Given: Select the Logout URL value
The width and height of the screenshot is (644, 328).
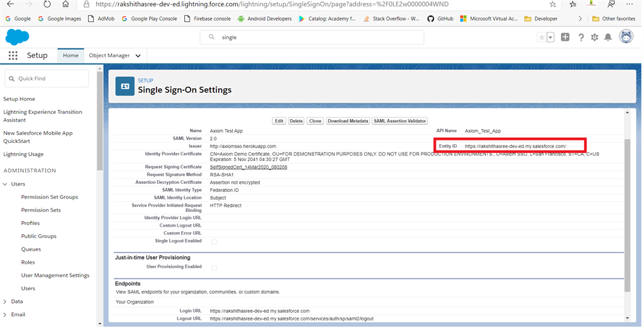Looking at the screenshot, I should click(x=292, y=319).
